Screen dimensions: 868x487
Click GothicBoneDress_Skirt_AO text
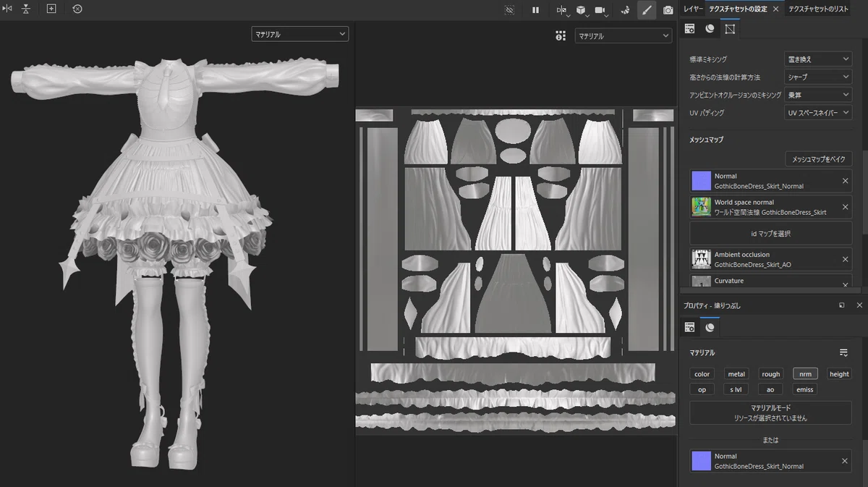coord(752,265)
